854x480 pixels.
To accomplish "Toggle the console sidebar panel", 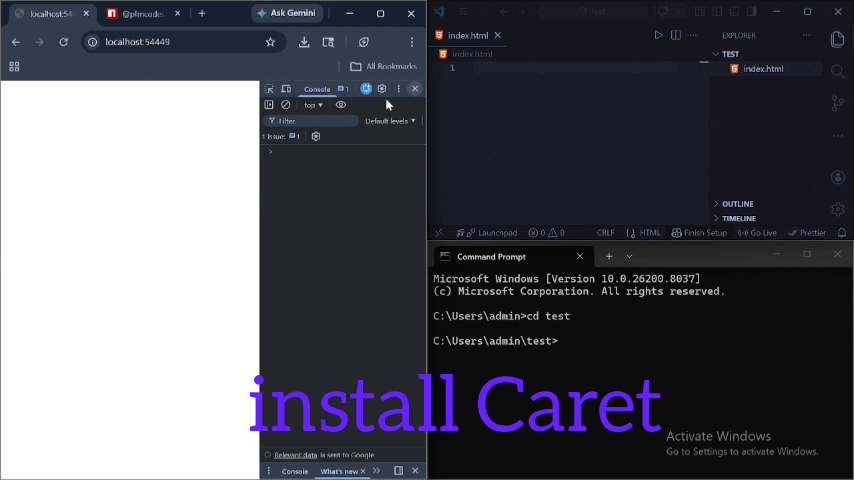I will (269, 105).
